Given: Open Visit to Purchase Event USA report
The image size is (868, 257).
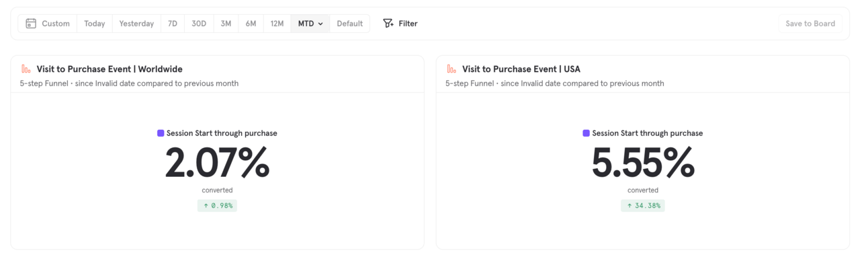Looking at the screenshot, I should (521, 69).
